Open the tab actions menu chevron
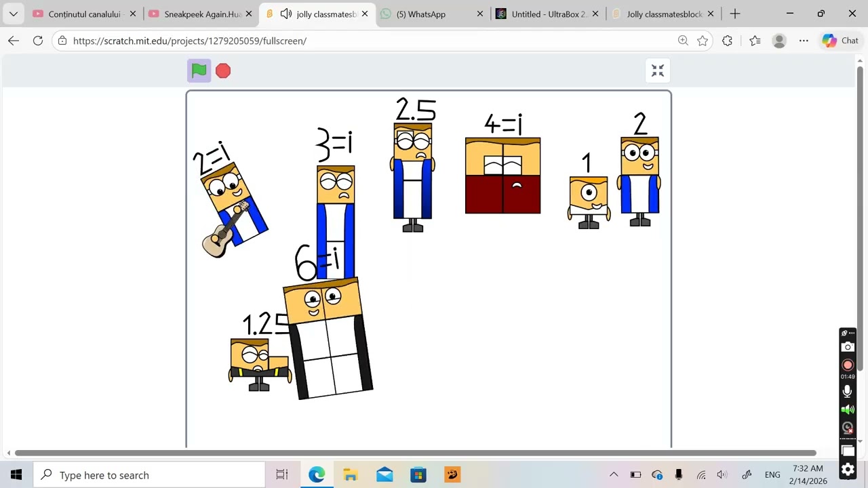 [13, 14]
